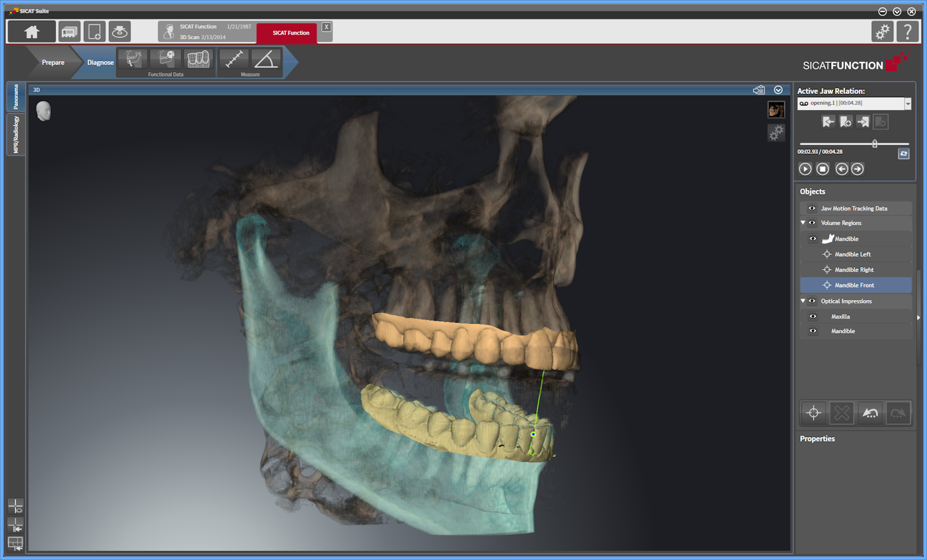The image size is (927, 560).
Task: Collapse the Volume Regions group
Action: pos(803,223)
